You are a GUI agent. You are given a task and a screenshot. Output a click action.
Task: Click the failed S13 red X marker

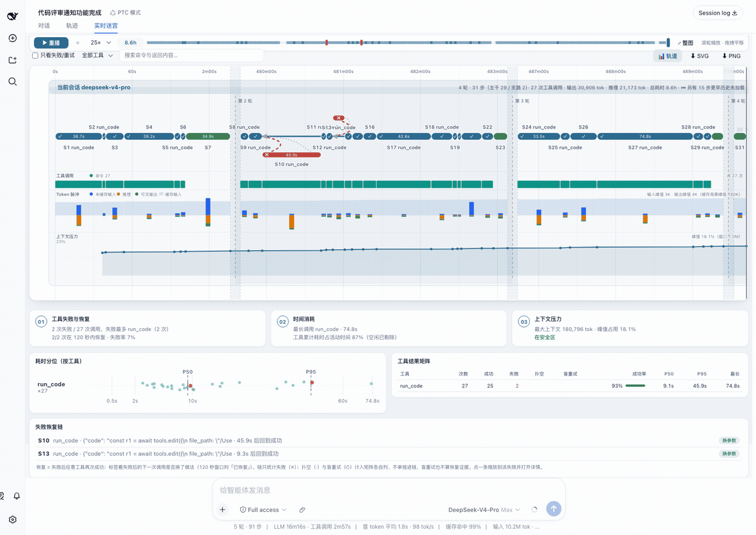coord(339,118)
